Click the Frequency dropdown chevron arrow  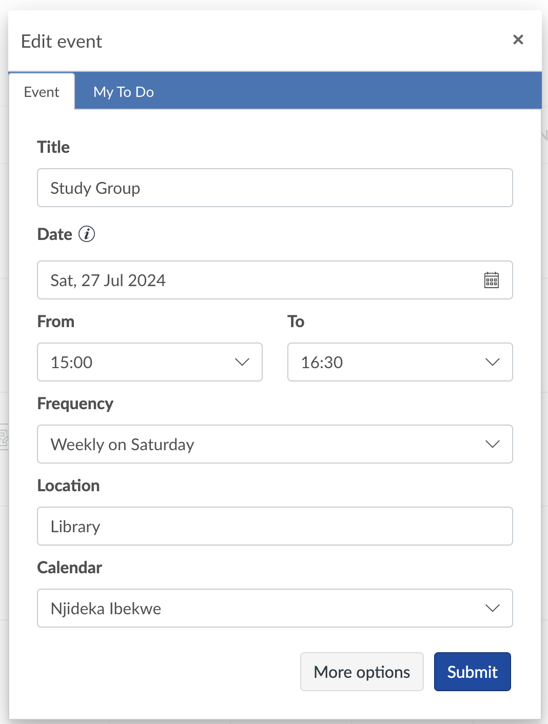click(493, 444)
